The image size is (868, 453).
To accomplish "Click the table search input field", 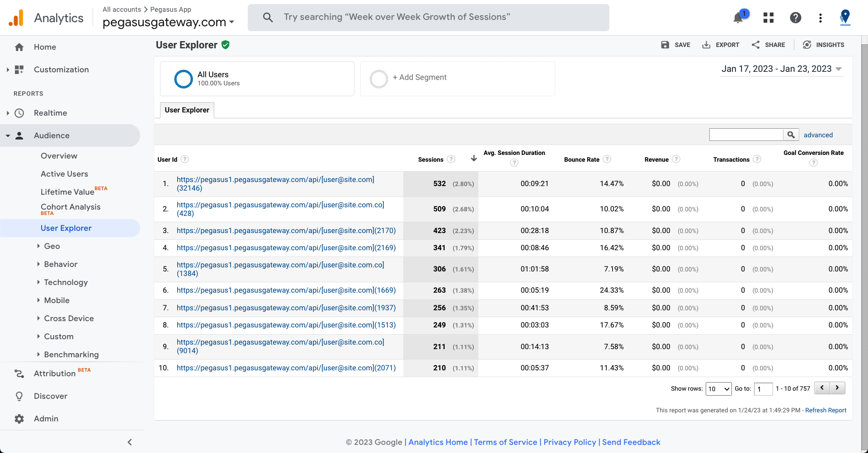I will click(x=746, y=135).
